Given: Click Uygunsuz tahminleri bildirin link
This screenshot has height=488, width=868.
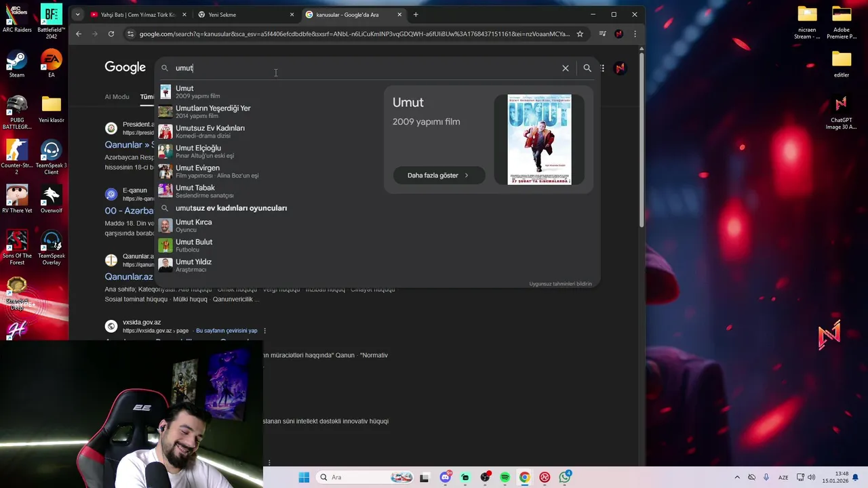Looking at the screenshot, I should (x=560, y=284).
